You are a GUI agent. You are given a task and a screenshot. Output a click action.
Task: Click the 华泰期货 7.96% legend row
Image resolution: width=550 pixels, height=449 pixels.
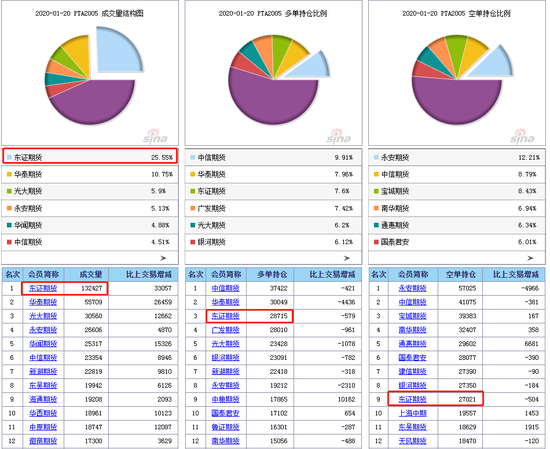(x=273, y=174)
